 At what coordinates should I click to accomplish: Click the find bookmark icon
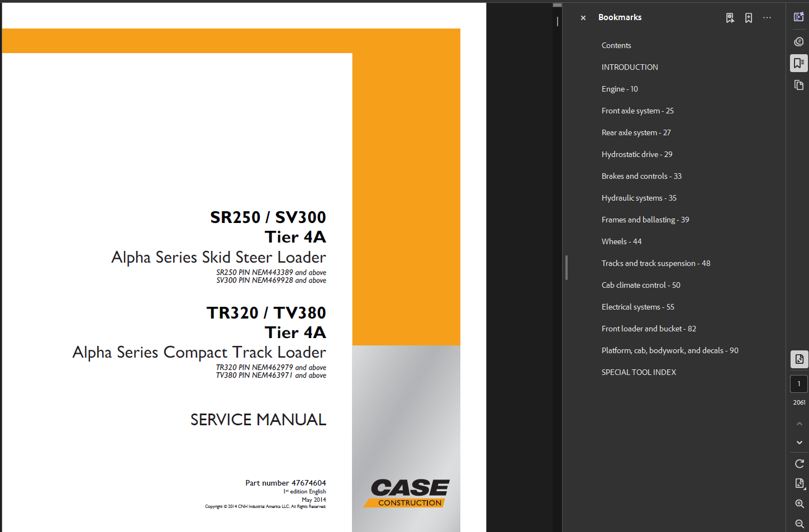coord(730,18)
